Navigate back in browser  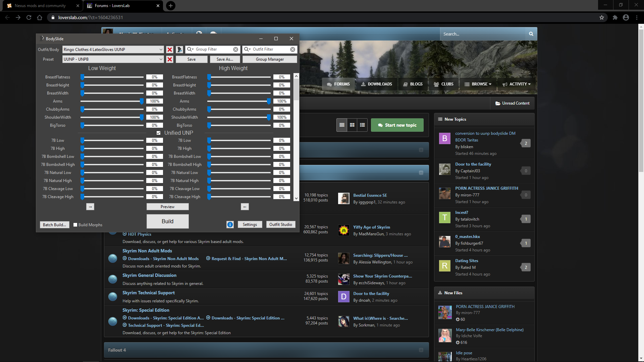coord(7,17)
